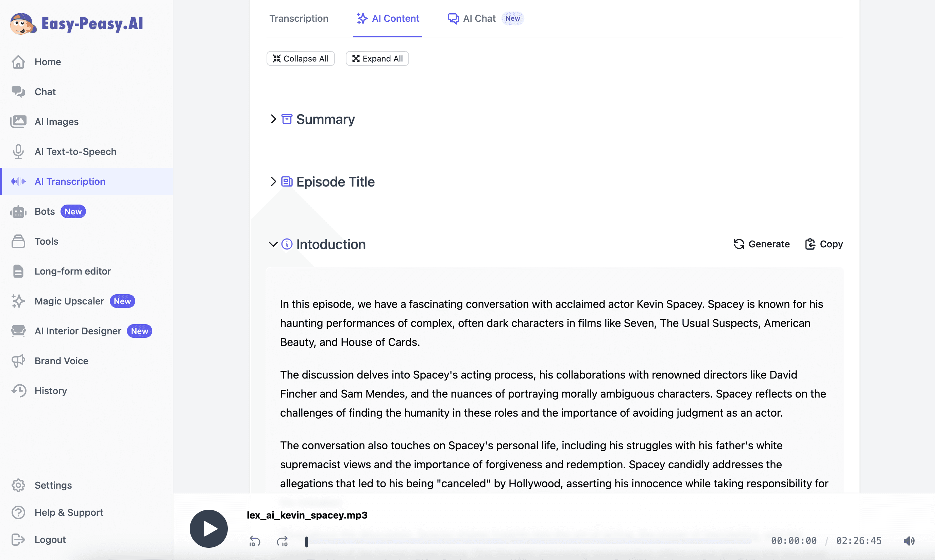Select the Magic Upscaler tool
The width and height of the screenshot is (935, 560).
click(69, 301)
